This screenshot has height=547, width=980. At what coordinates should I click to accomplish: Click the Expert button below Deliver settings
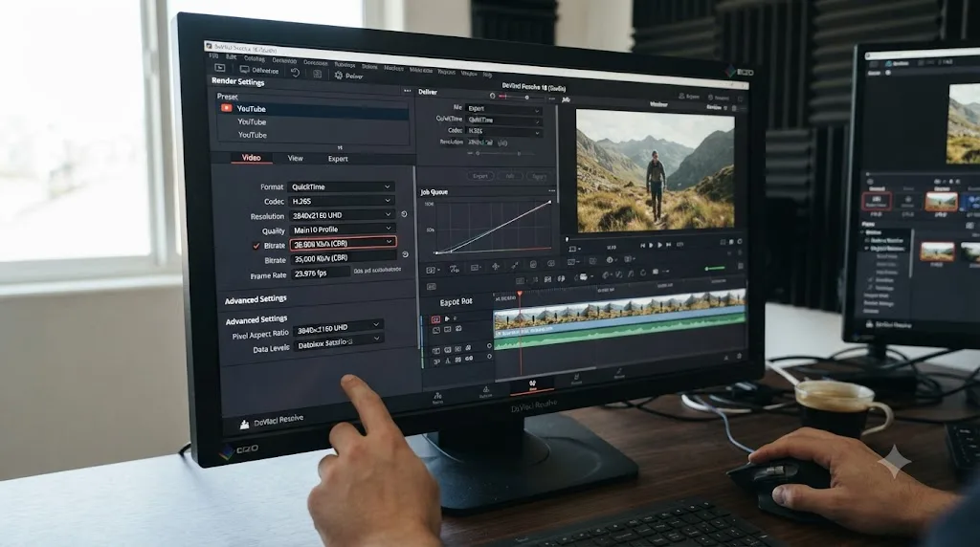click(x=480, y=176)
